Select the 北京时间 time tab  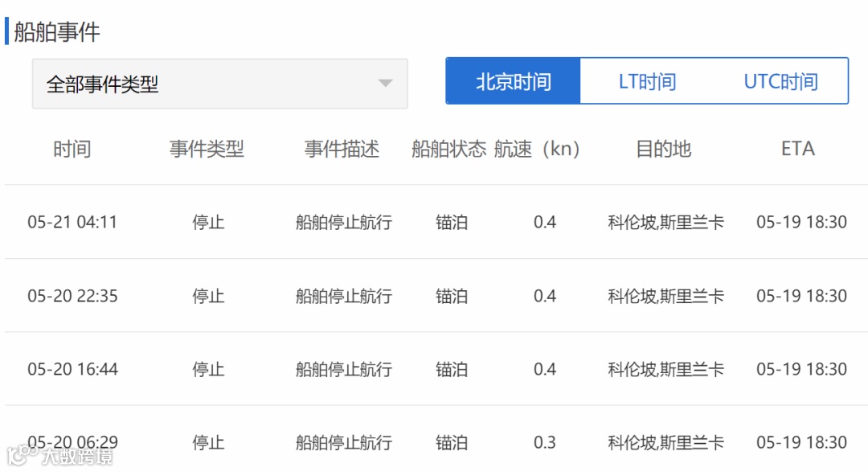click(513, 81)
